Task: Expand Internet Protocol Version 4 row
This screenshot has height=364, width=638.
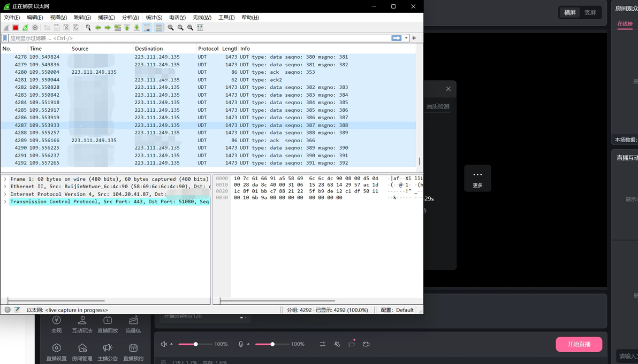Action: [x=5, y=194]
